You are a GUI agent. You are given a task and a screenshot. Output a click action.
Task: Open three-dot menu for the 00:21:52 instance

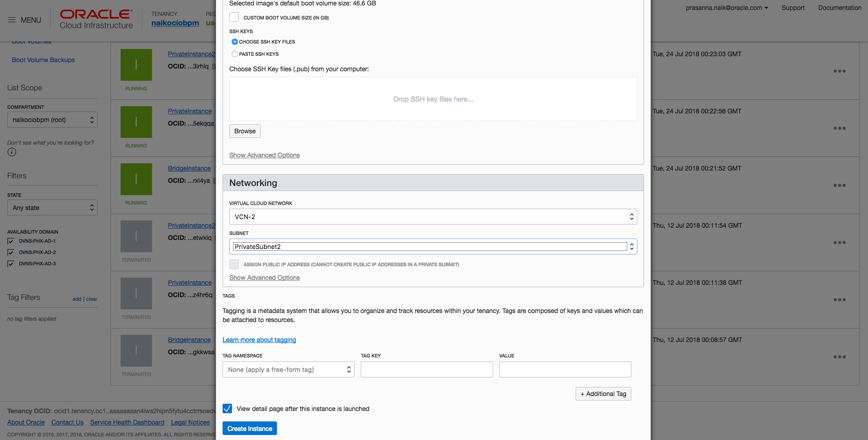(x=839, y=186)
